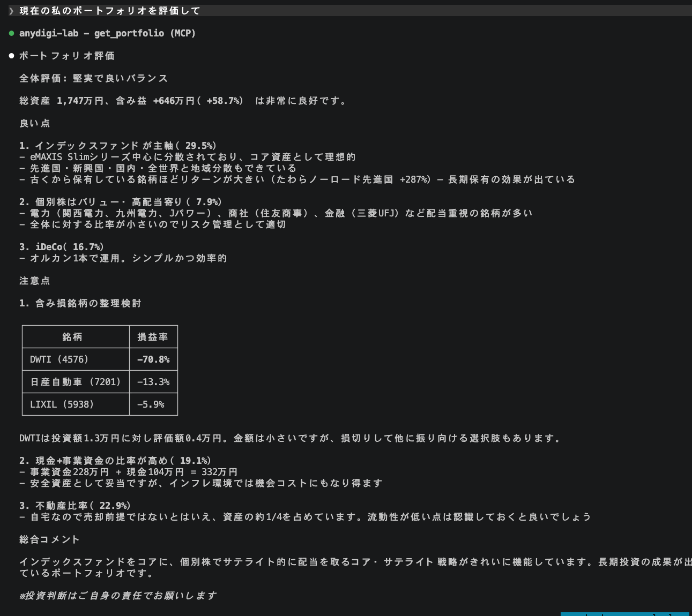Screen dimensions: 692x616
Task: Click the 良い点 section heading
Action: point(35,123)
